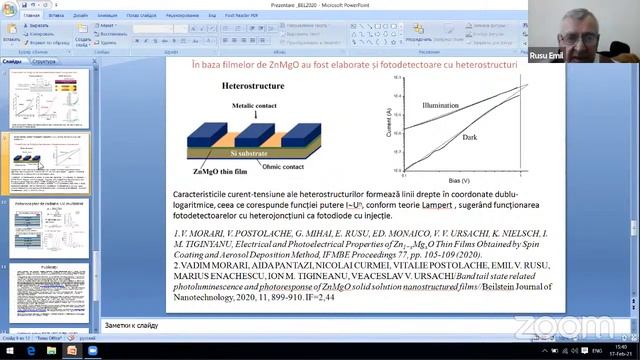The image size is (640, 360).
Task: Decrease list indent level
Action: pyautogui.click(x=252, y=28)
